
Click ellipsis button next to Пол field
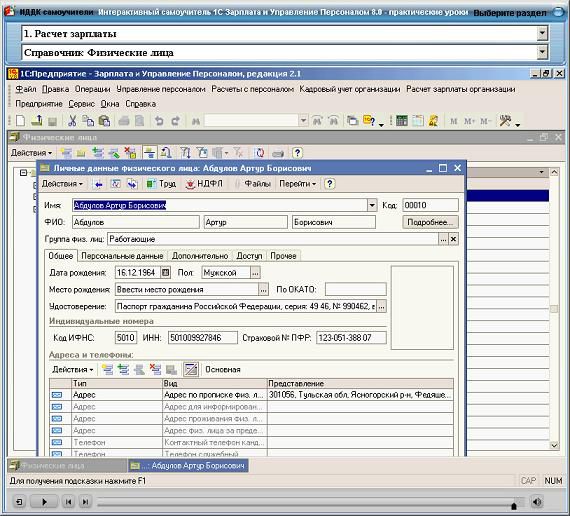point(256,272)
